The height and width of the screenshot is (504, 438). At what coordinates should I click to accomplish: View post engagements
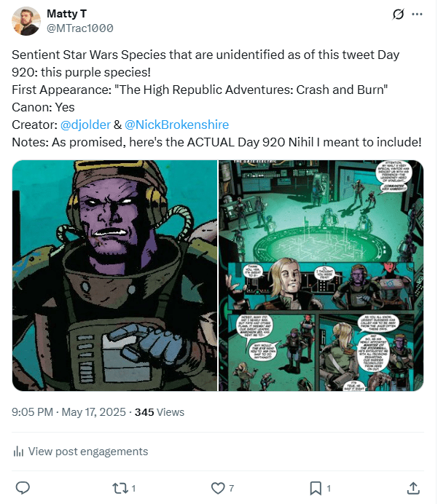point(87,452)
